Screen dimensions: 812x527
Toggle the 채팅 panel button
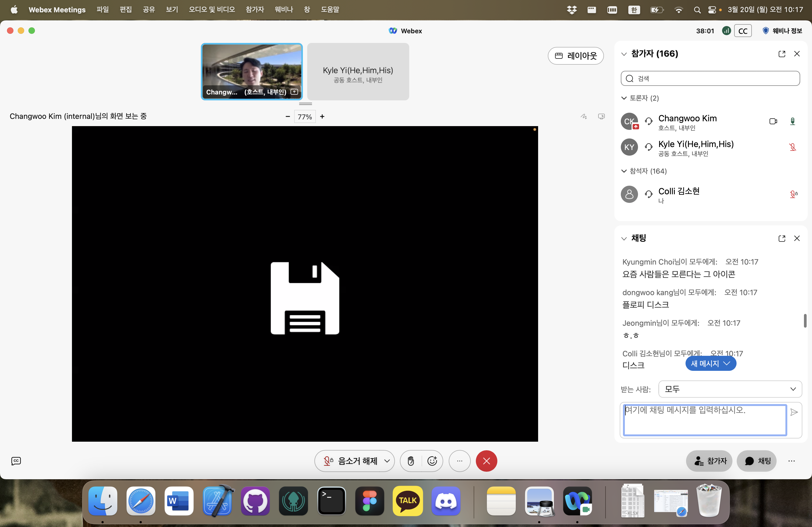click(756, 461)
